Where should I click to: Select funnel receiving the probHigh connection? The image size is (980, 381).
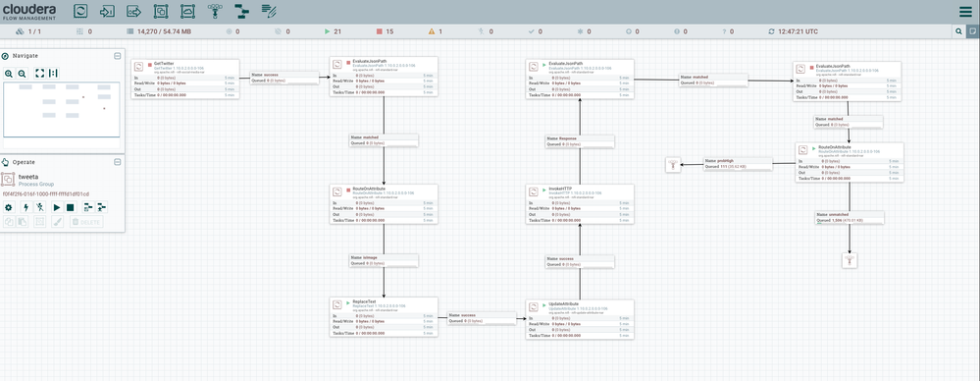pos(673,165)
